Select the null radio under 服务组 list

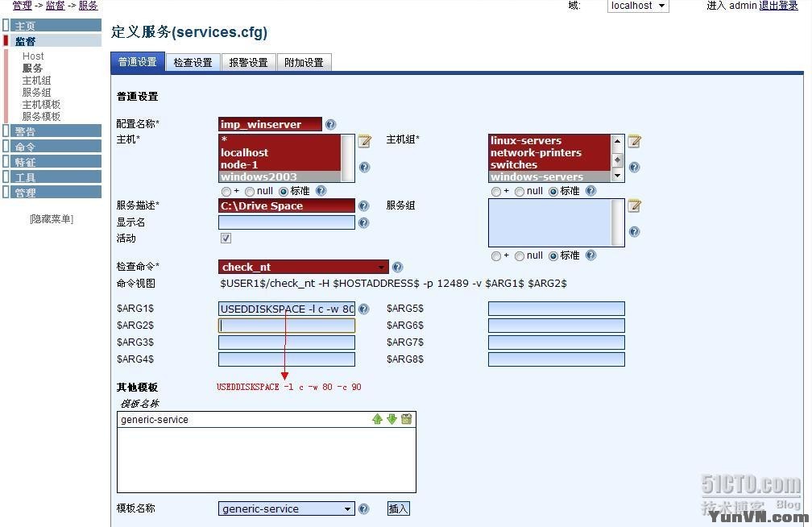520,256
